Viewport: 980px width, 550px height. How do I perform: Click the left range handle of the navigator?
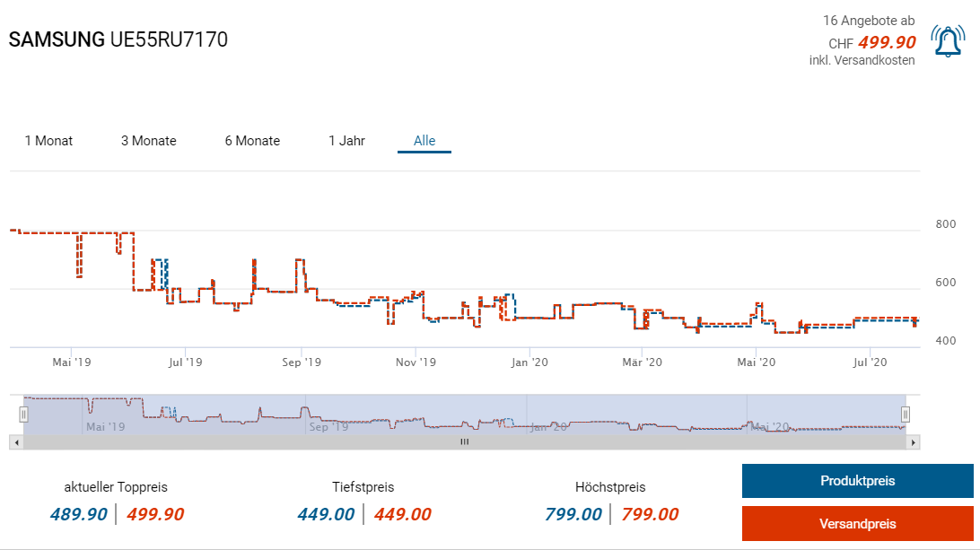pos(24,414)
